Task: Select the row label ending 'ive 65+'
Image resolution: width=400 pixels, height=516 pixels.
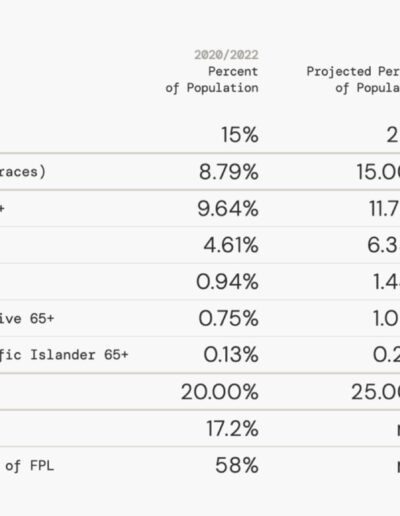Action: click(x=27, y=319)
